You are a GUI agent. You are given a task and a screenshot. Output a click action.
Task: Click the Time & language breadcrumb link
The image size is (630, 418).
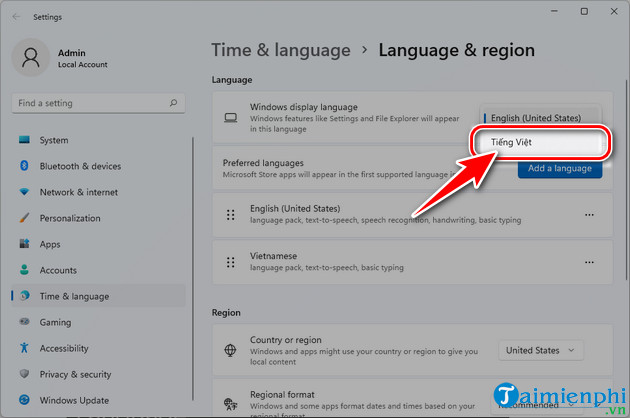pos(281,50)
